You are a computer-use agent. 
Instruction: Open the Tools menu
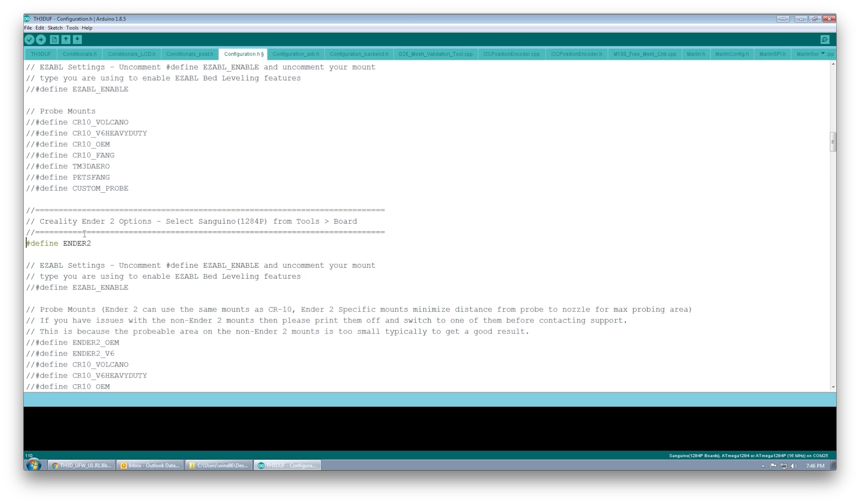point(72,27)
